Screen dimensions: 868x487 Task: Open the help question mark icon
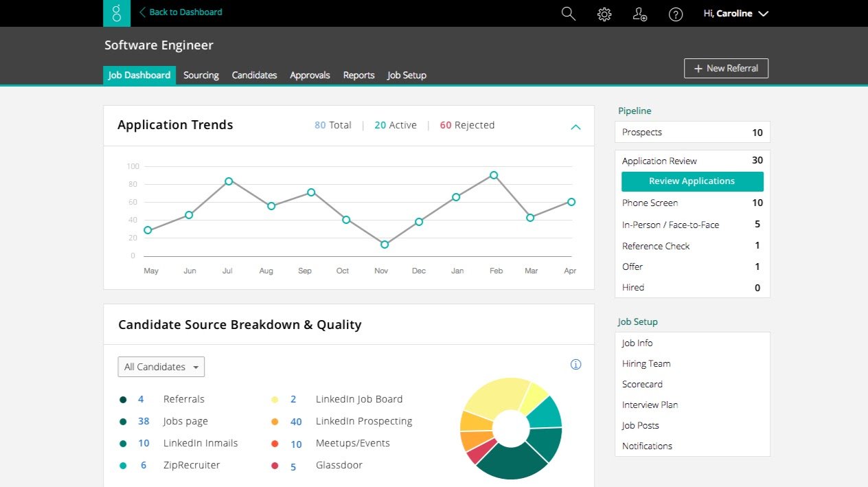point(676,14)
